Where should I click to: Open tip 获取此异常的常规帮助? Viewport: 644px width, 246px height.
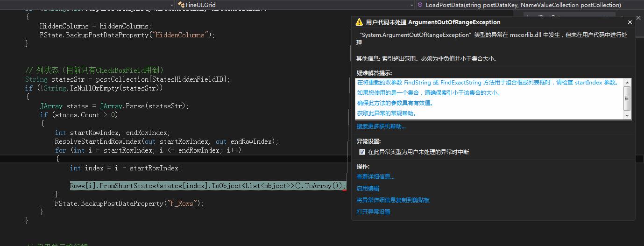point(387,113)
